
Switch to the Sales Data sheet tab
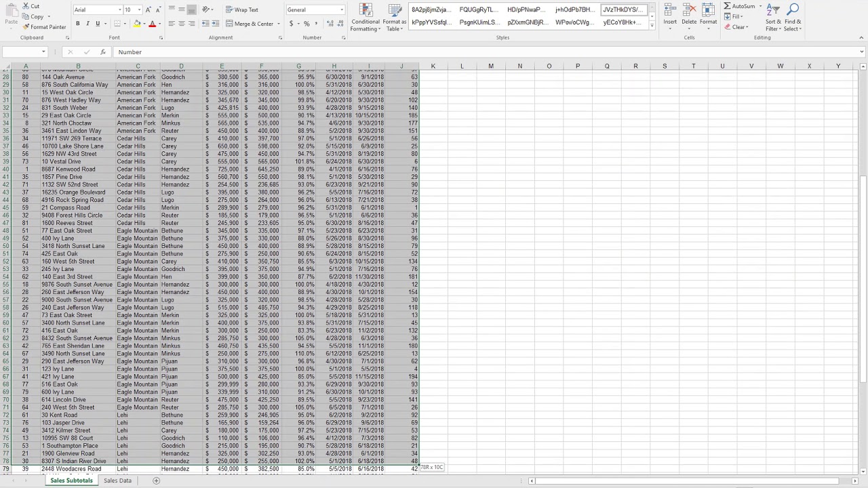pos(117,481)
